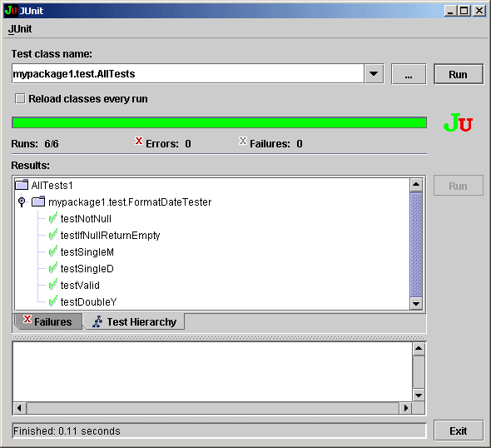The width and height of the screenshot is (491, 448).
Task: Open the class browse ellipsis button
Action: point(409,74)
